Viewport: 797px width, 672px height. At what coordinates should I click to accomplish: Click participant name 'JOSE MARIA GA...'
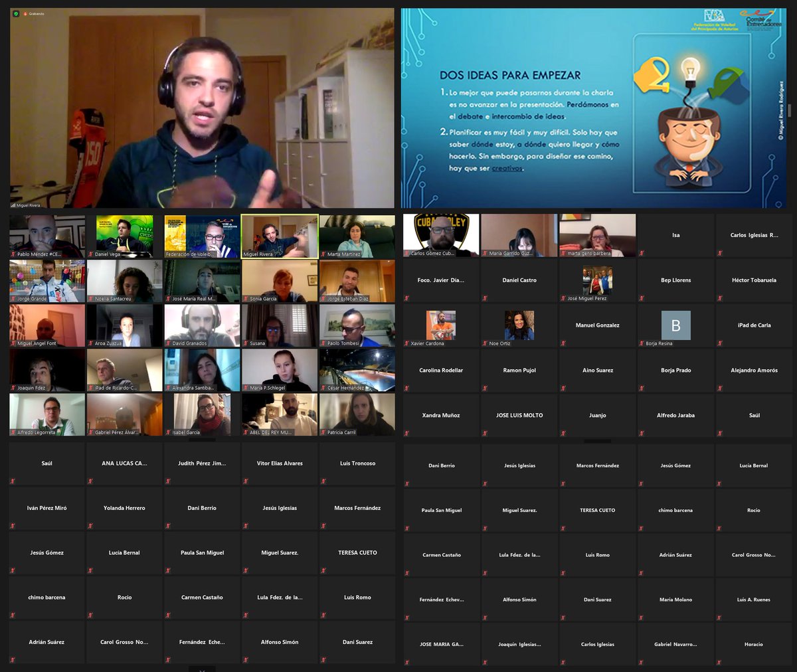click(x=441, y=644)
